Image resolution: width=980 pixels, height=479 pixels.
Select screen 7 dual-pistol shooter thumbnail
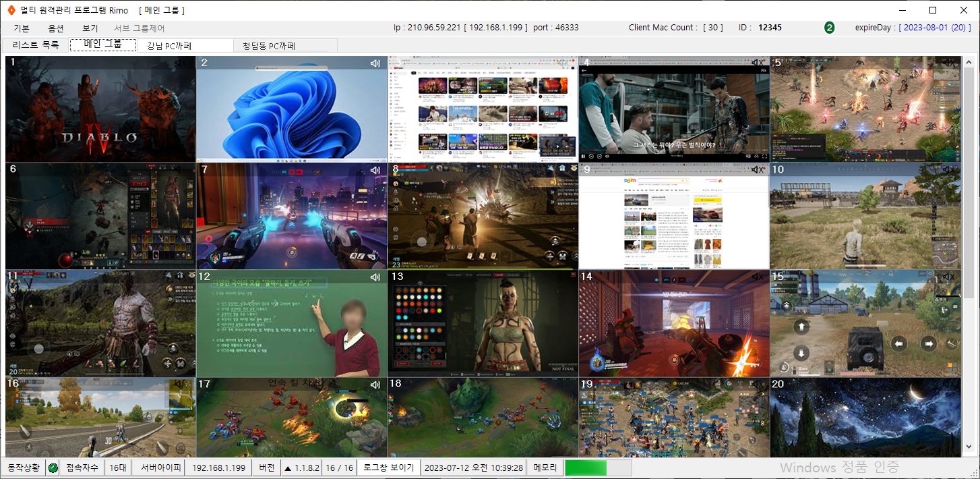click(292, 216)
